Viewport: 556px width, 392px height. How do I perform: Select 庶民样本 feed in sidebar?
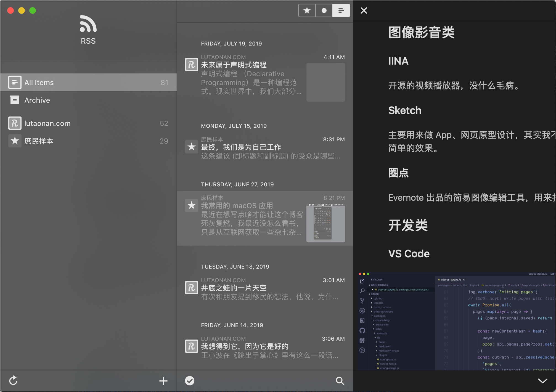(39, 141)
